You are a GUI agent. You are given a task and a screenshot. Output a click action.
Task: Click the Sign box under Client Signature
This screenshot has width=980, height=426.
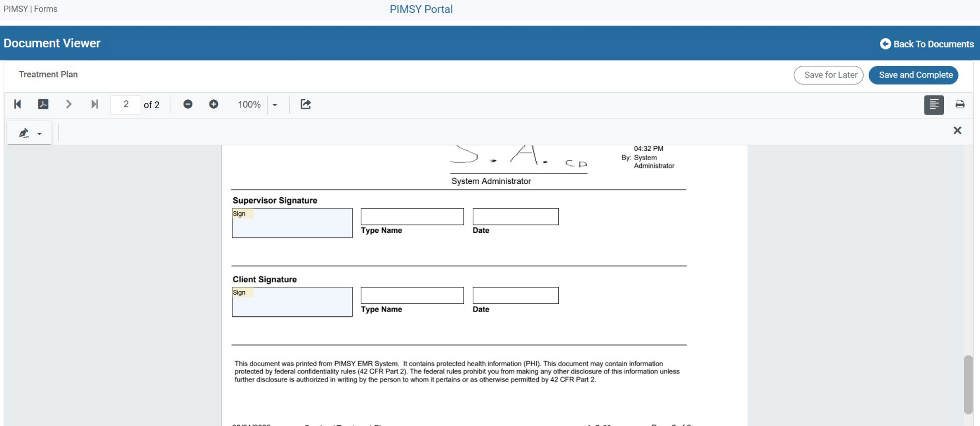[292, 302]
